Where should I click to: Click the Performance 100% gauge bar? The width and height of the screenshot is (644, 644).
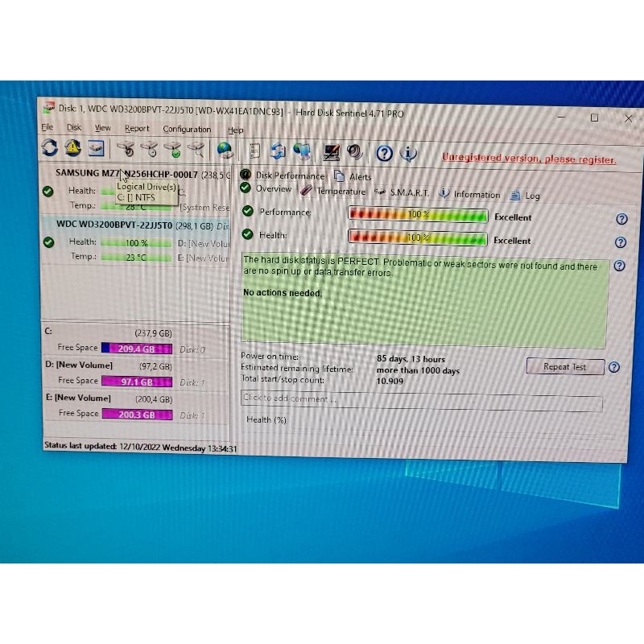click(x=418, y=215)
